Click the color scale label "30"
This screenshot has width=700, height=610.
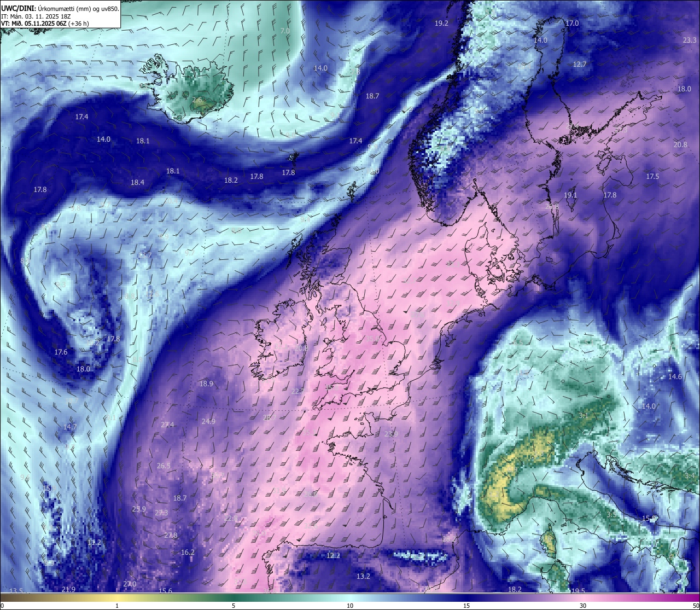pyautogui.click(x=583, y=606)
